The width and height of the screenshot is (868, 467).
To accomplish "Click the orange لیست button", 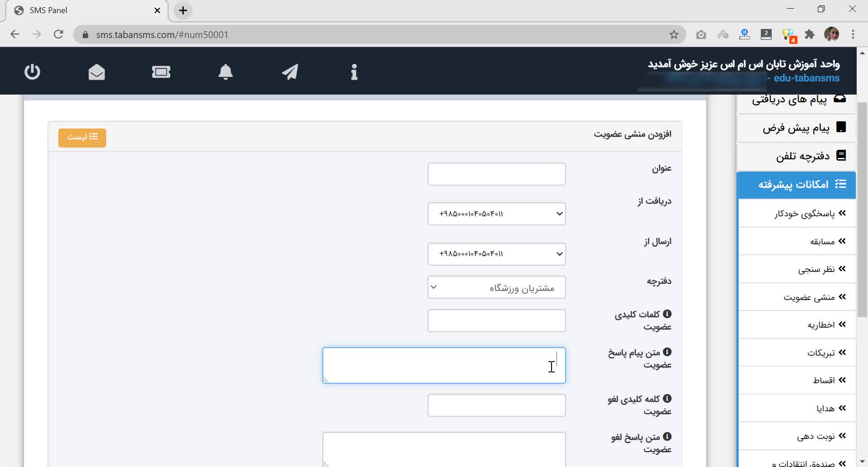I will 82,138.
